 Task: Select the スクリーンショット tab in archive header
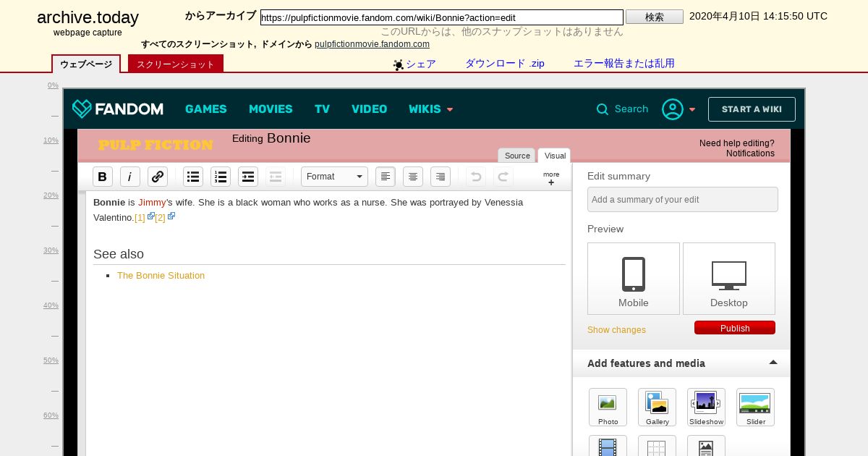[176, 64]
